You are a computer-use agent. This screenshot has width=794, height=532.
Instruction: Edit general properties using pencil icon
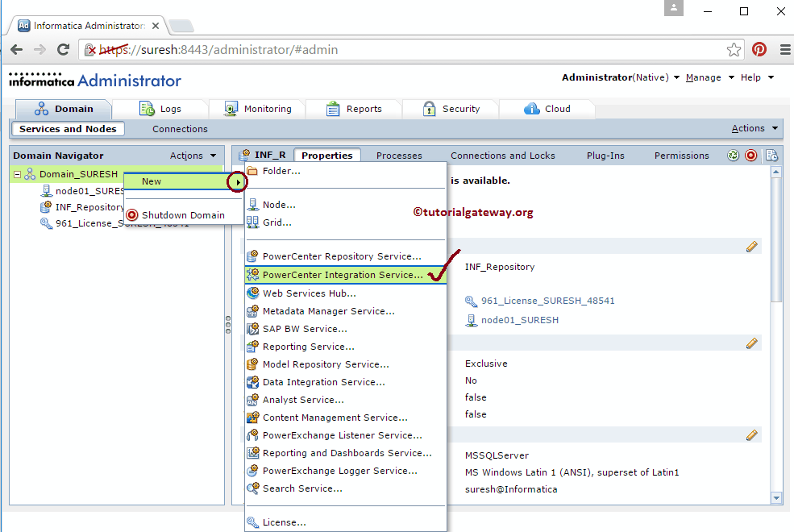(752, 246)
